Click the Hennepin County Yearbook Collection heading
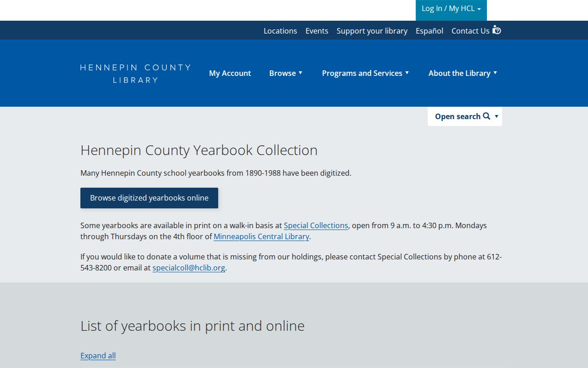Image resolution: width=588 pixels, height=368 pixels. pyautogui.click(x=199, y=150)
